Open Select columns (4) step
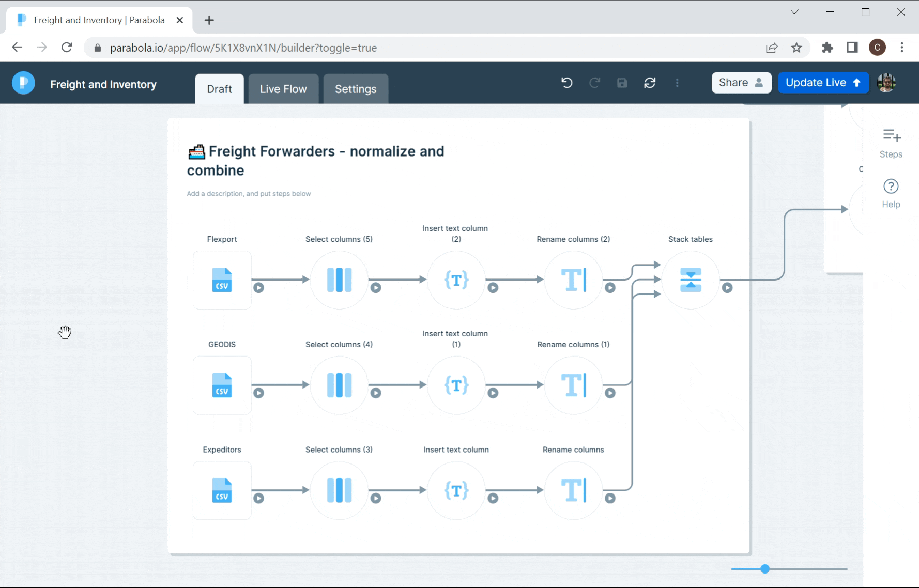The height and width of the screenshot is (588, 919). click(x=339, y=385)
